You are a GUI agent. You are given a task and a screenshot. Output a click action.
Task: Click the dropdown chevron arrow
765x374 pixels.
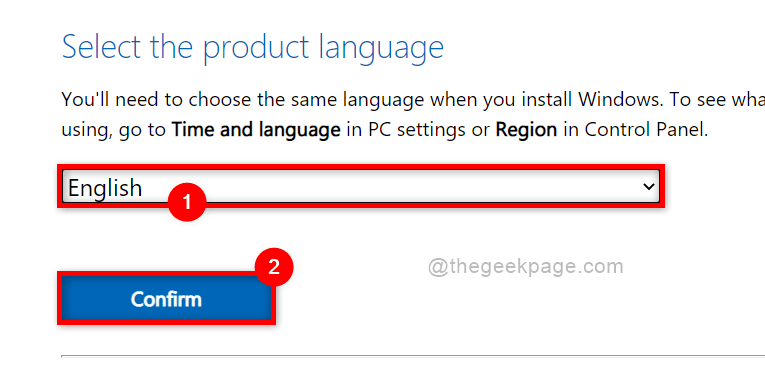tap(648, 186)
